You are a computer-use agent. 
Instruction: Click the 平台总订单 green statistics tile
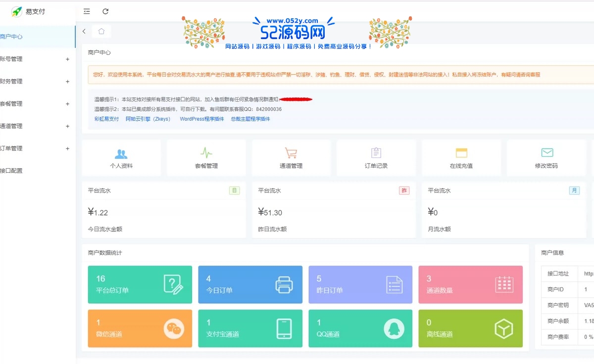click(x=140, y=284)
